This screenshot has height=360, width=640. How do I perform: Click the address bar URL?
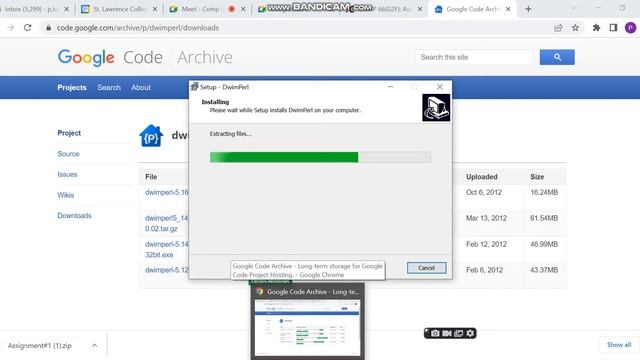[138, 28]
